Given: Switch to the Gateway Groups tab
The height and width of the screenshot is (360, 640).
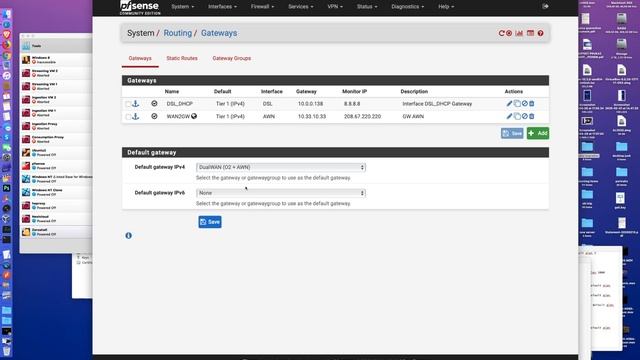Looking at the screenshot, I should pyautogui.click(x=231, y=58).
